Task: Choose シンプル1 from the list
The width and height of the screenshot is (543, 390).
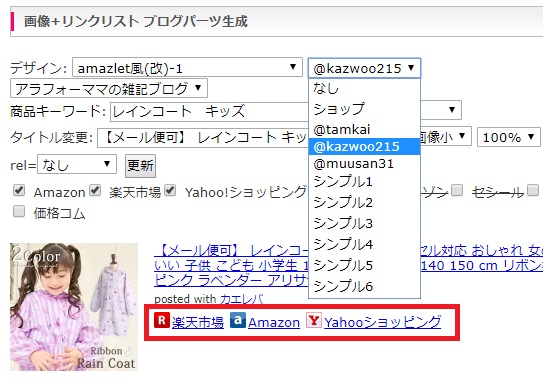Action: click(x=364, y=181)
